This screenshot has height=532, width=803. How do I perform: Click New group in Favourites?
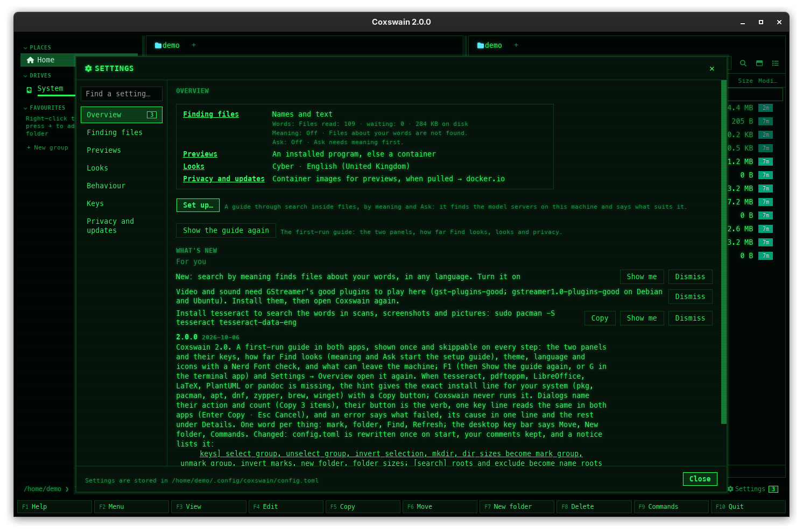pos(48,147)
